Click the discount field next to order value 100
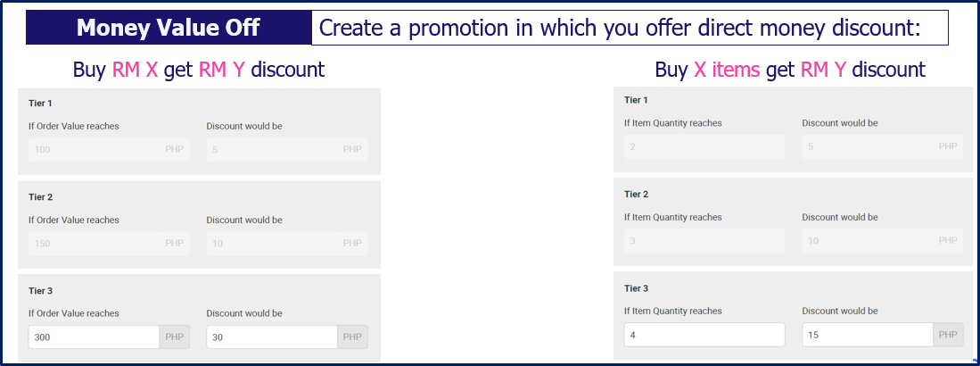This screenshot has width=980, height=366. click(272, 149)
